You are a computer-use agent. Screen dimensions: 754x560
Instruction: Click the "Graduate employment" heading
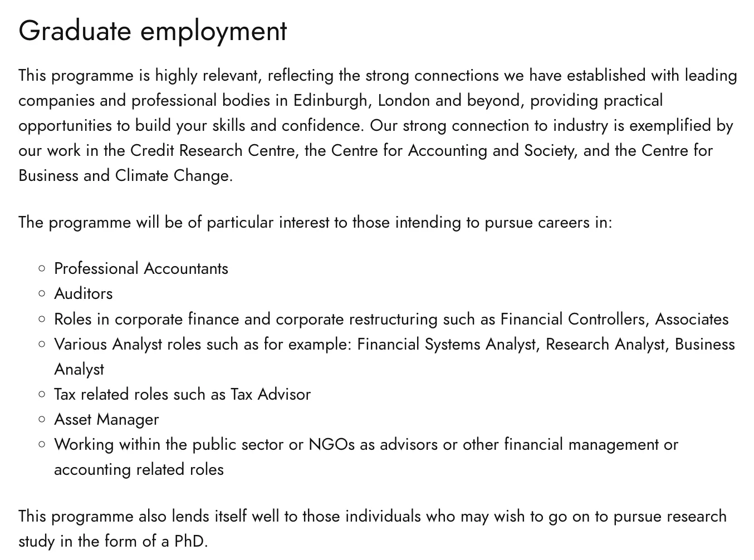pyautogui.click(x=153, y=31)
